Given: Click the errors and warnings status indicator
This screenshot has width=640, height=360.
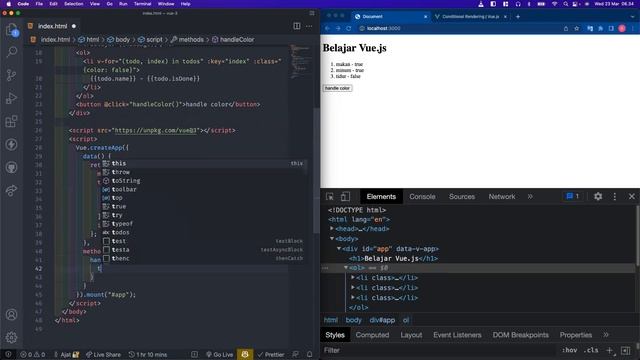Looking at the screenshot, I should [x=33, y=355].
